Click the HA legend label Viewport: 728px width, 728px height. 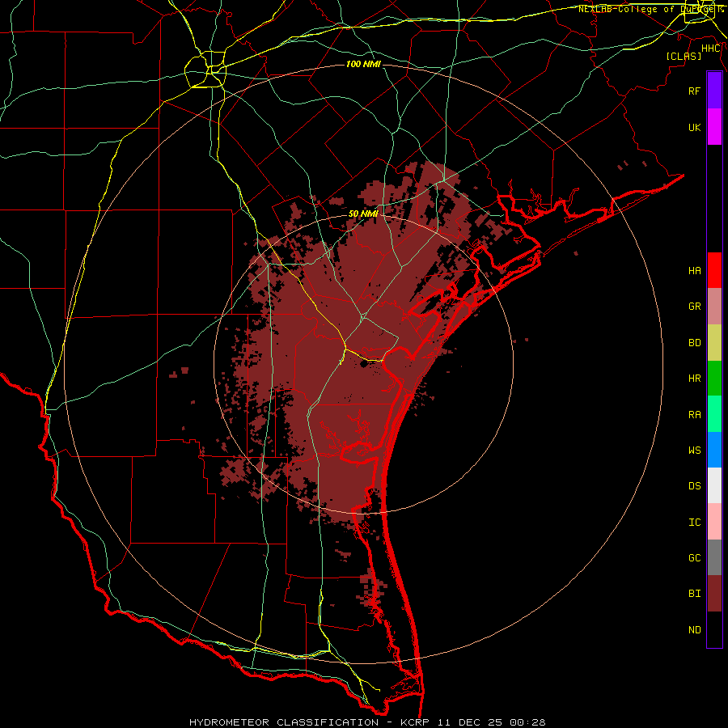click(x=694, y=270)
